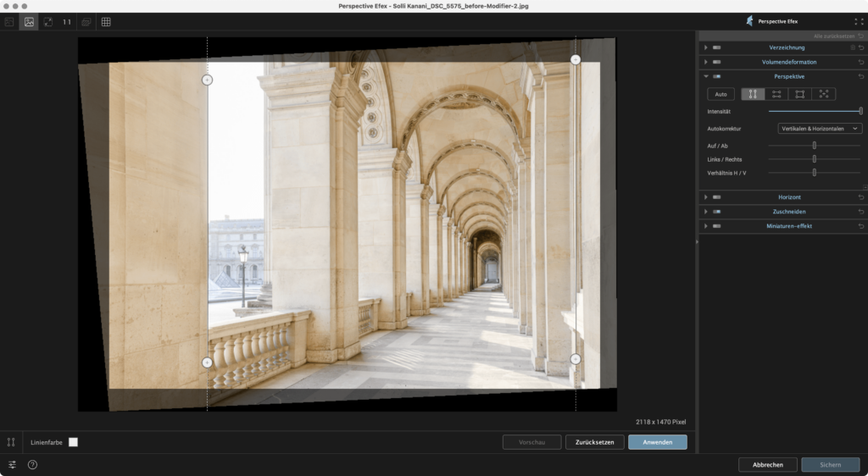Open the help question mark icon
The image size is (868, 476).
tap(33, 464)
